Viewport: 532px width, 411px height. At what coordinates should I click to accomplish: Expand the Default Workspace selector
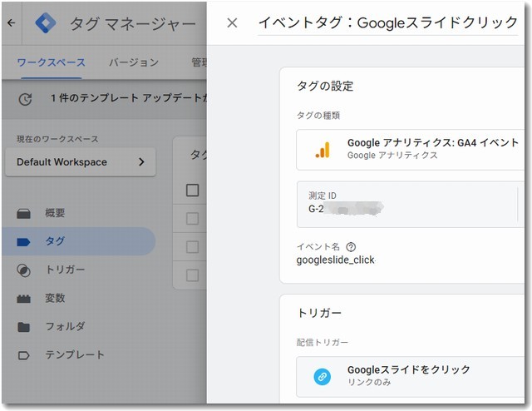[x=80, y=162]
